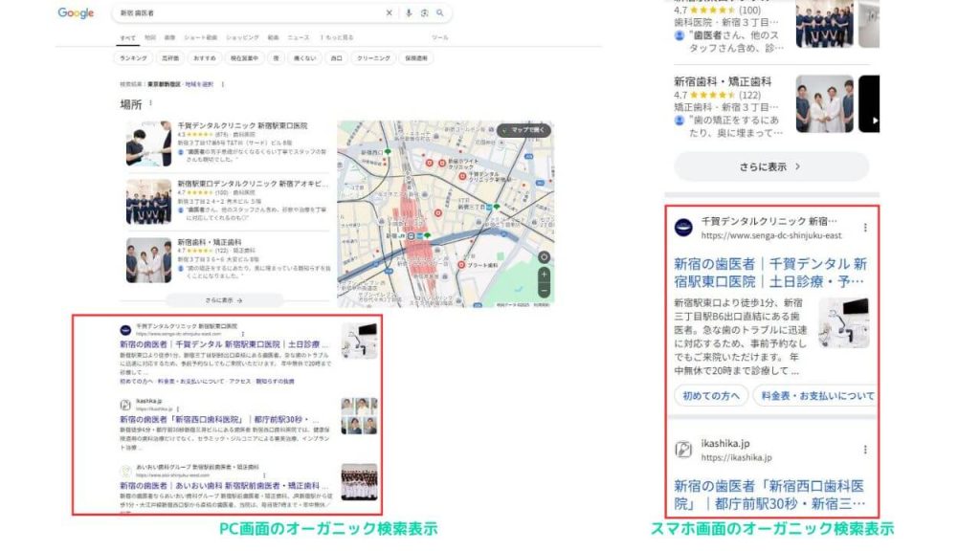Click dental chair thumbnail in PC result
The image size is (980, 551).
coord(360,341)
